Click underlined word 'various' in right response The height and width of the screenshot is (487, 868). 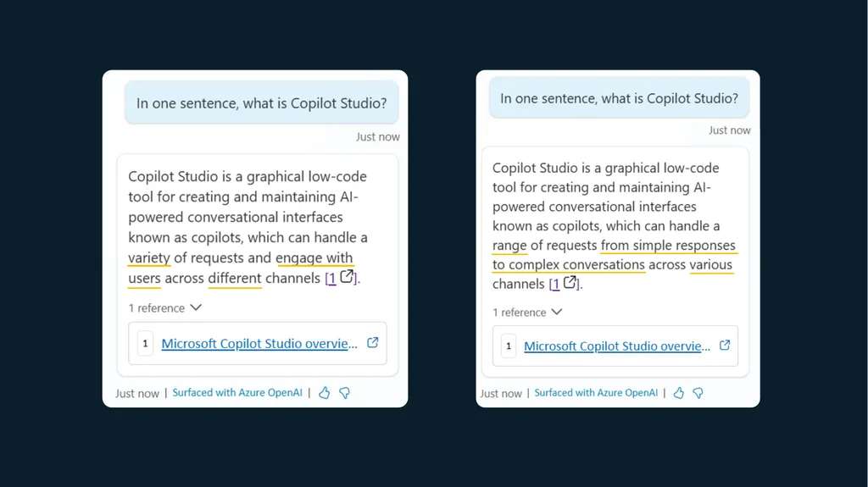(711, 264)
